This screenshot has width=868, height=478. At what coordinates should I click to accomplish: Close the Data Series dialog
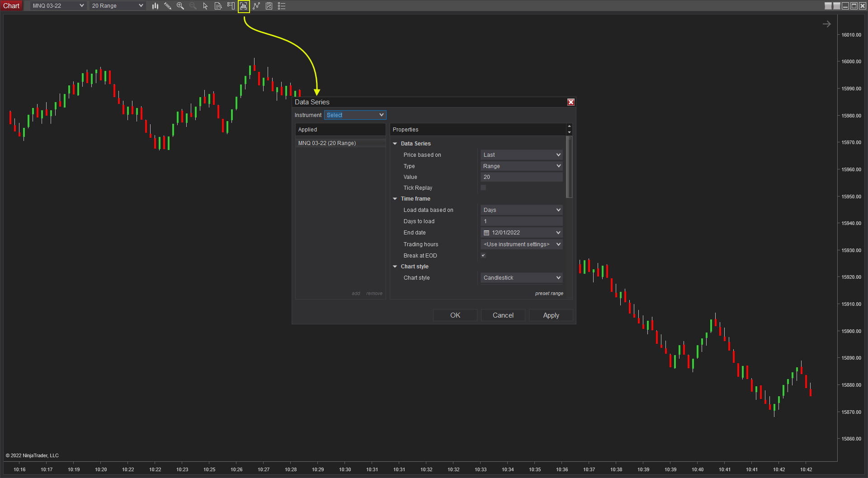pyautogui.click(x=571, y=102)
